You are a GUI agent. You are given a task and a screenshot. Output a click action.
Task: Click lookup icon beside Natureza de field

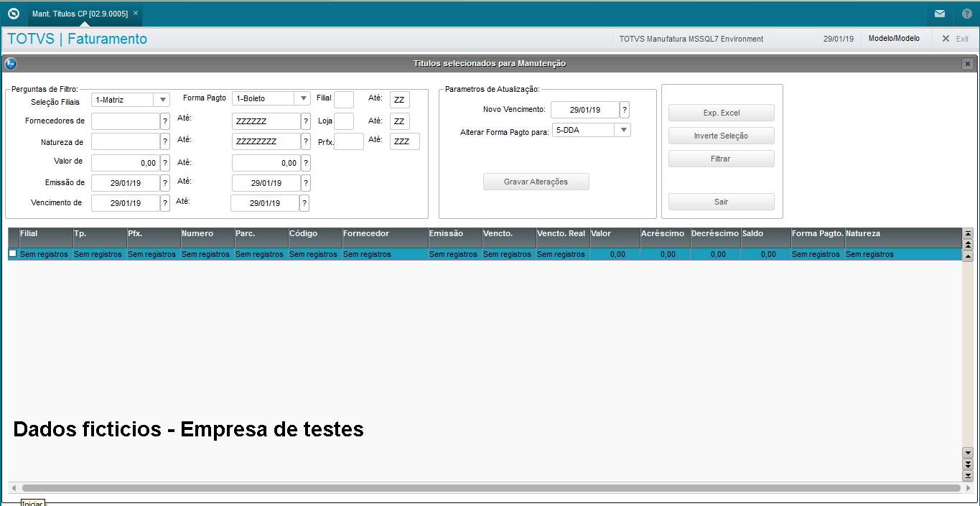click(165, 141)
